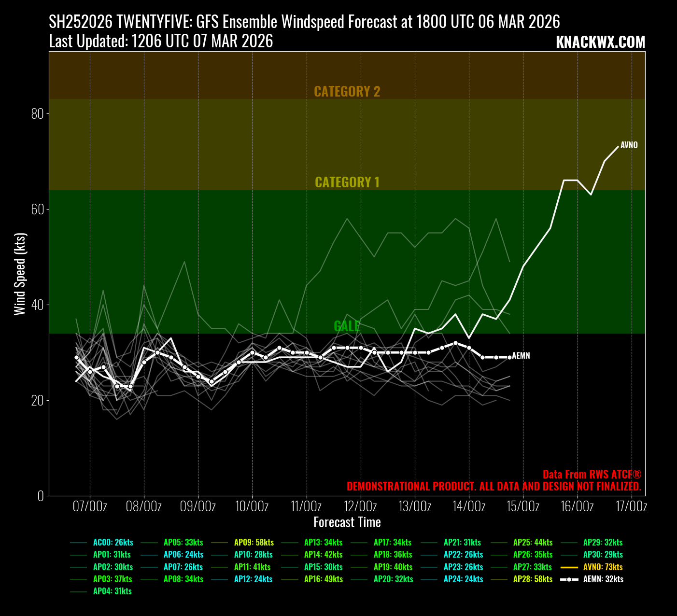Click the white dashed AEMN legend line marker
677x616 pixels.
(x=569, y=579)
